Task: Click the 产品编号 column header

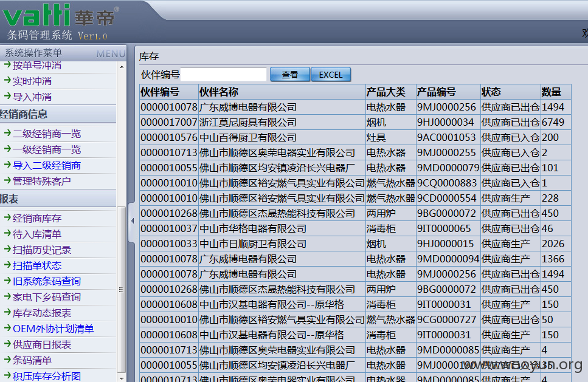Action: click(x=448, y=92)
